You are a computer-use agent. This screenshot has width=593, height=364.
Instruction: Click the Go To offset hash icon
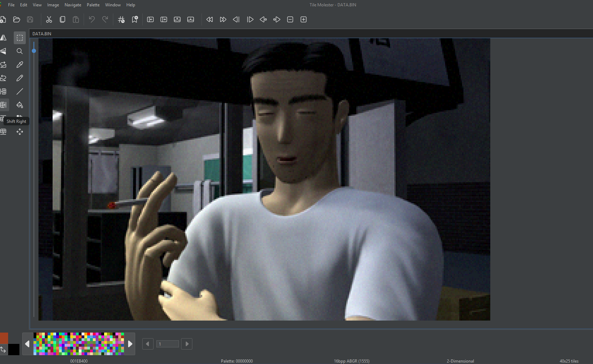[x=121, y=19]
